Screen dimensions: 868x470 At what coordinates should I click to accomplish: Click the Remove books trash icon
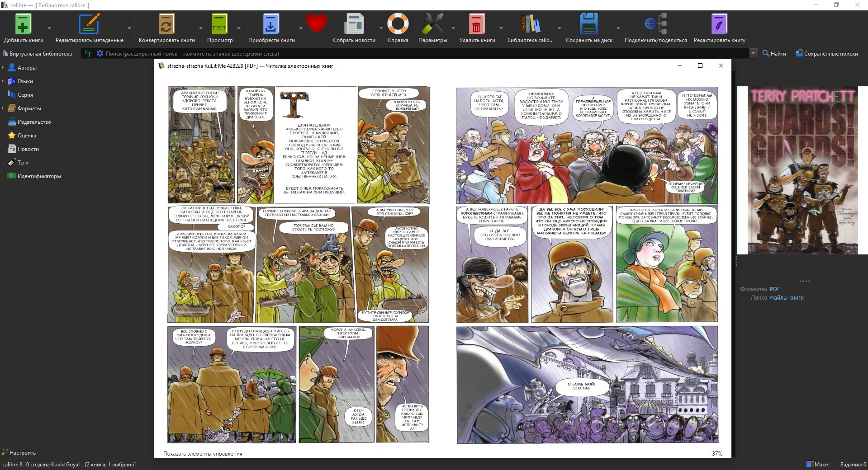(477, 24)
